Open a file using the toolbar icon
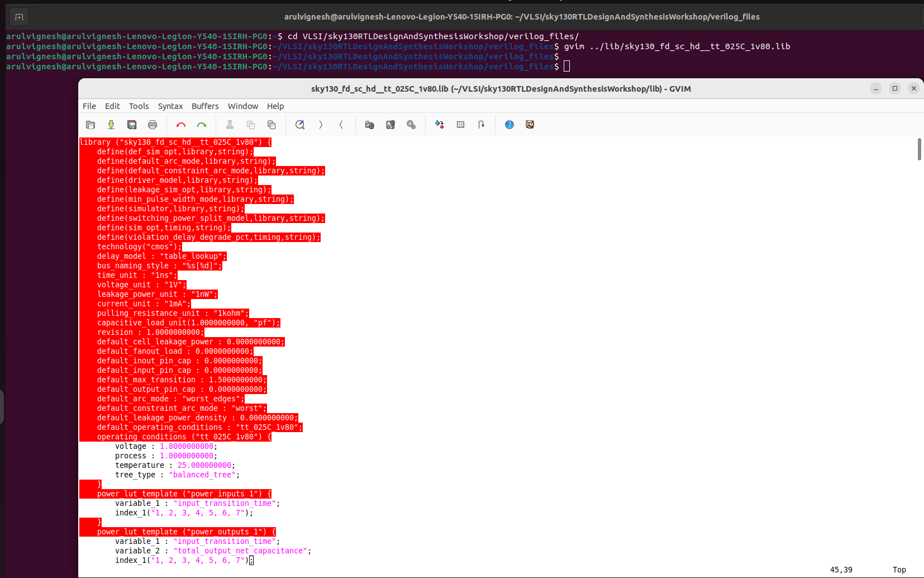This screenshot has width=924, height=578. pyautogui.click(x=90, y=125)
